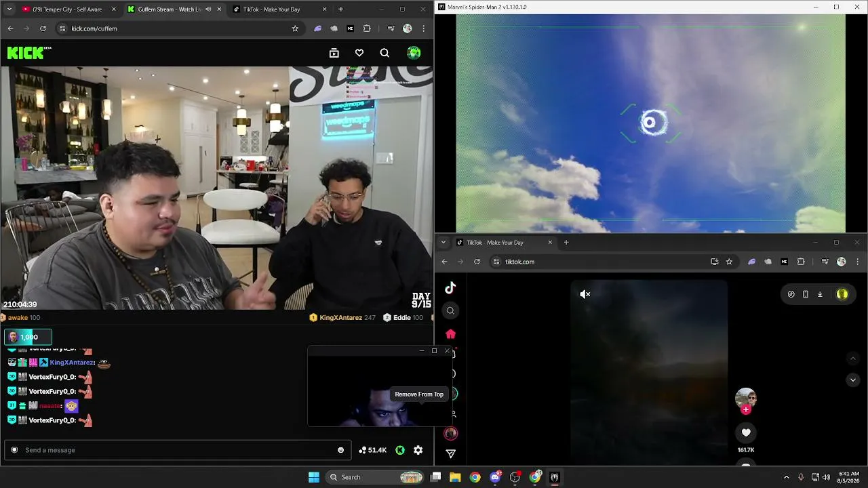868x488 pixels.
Task: Go to TikTok For You home
Action: point(450,334)
